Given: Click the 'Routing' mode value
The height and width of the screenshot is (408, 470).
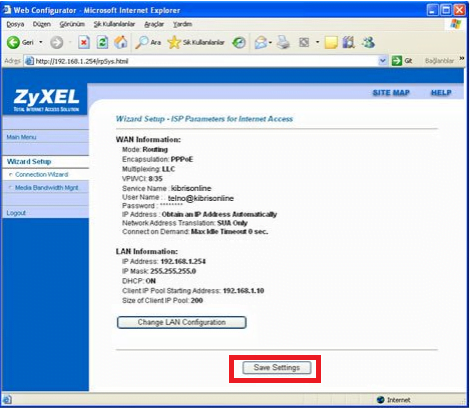Looking at the screenshot, I should point(155,150).
